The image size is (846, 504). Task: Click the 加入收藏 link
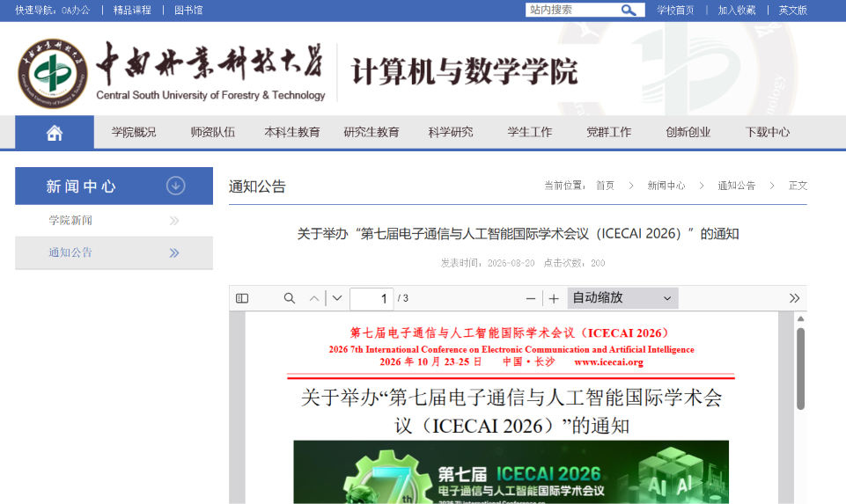[x=737, y=11]
